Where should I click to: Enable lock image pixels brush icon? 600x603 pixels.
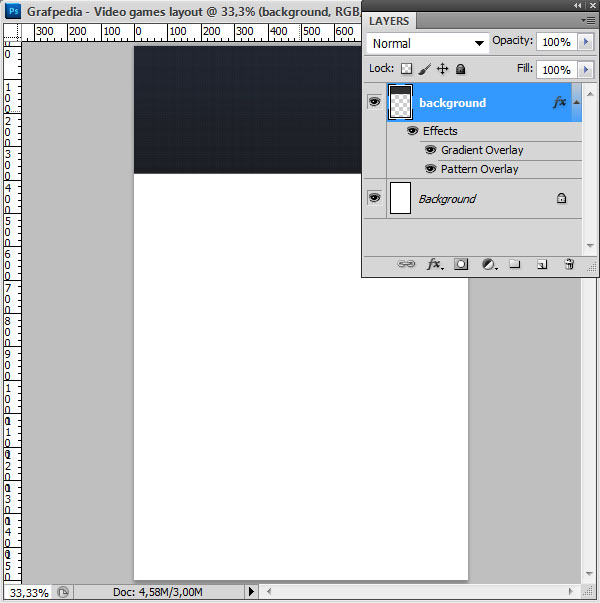(425, 69)
